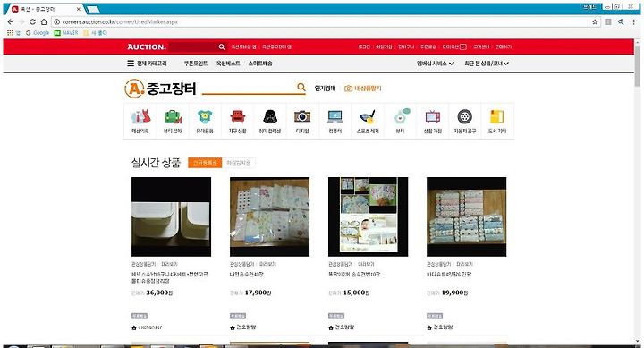Click the 36,000원 price
644x348 pixels.
pyautogui.click(x=159, y=293)
